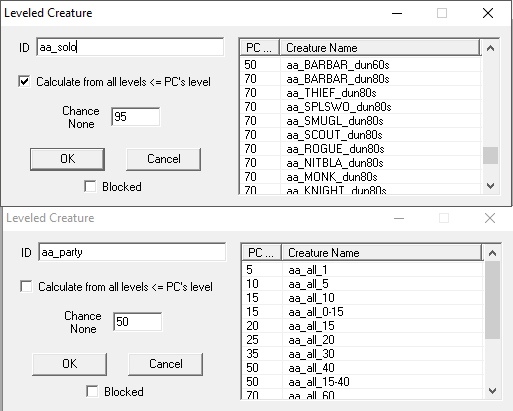Click the Creature Name header in the upper list
The image size is (513, 411).
click(x=380, y=48)
